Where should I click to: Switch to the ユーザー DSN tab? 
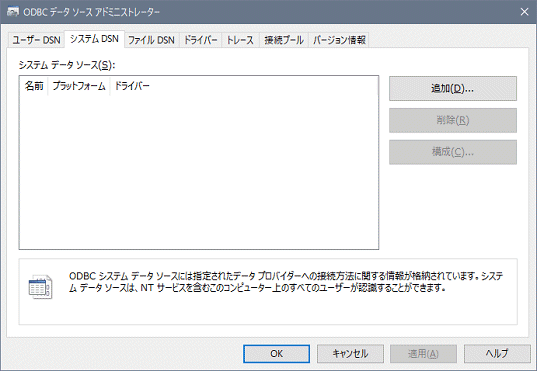click(36, 40)
